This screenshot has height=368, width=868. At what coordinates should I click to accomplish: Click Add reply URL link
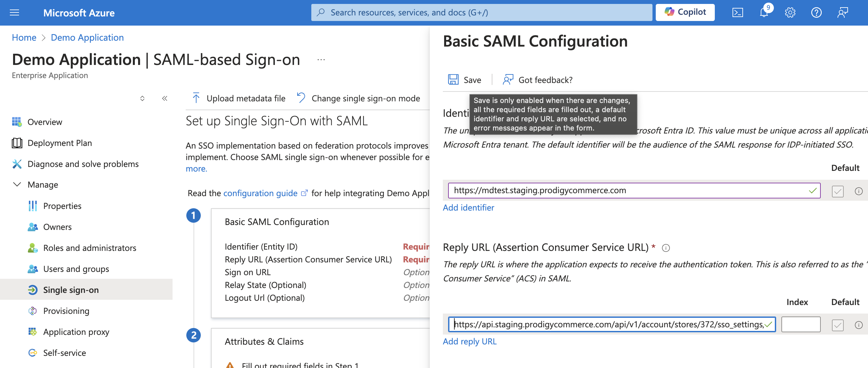[469, 341]
